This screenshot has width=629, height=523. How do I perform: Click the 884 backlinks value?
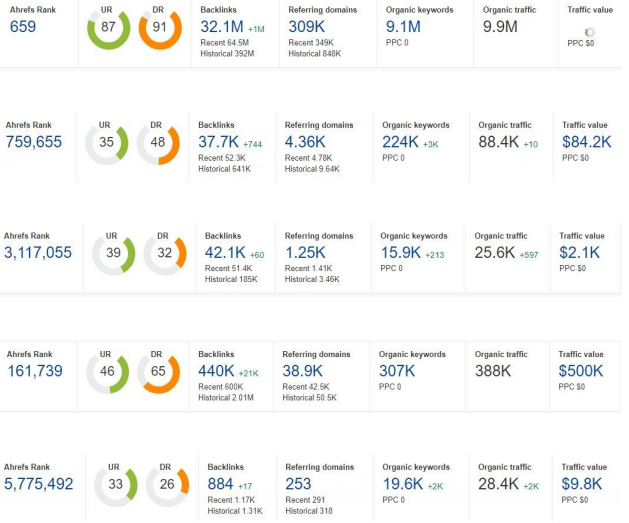[220, 484]
